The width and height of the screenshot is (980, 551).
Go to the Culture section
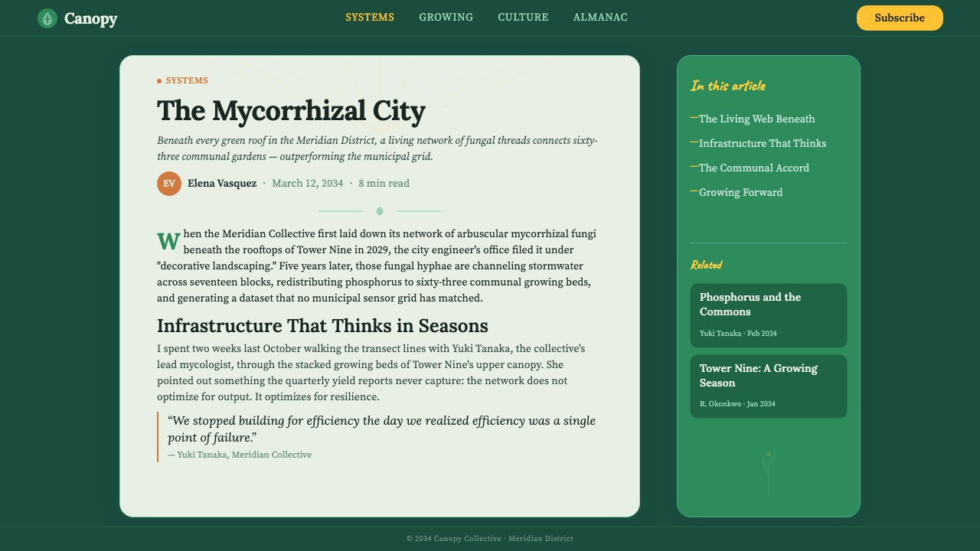coord(523,18)
